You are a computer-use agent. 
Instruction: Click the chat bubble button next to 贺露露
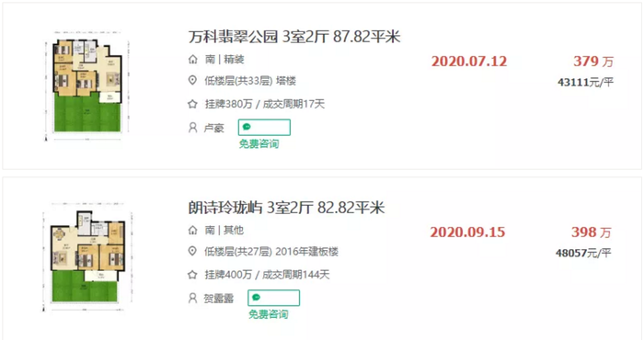tap(273, 298)
